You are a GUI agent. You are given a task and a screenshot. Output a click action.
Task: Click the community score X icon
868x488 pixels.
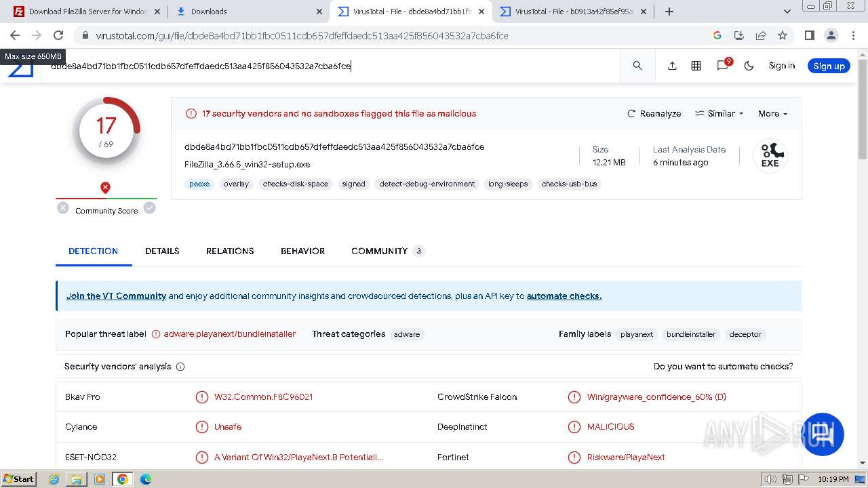tap(63, 208)
